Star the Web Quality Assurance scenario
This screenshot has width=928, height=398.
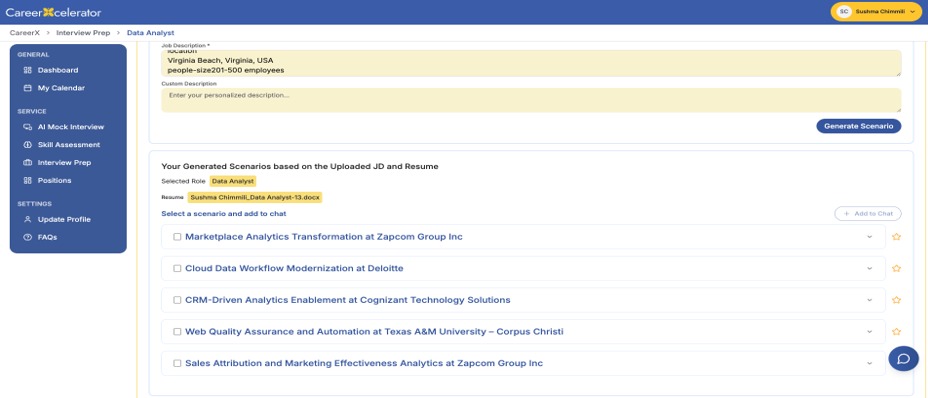(896, 332)
